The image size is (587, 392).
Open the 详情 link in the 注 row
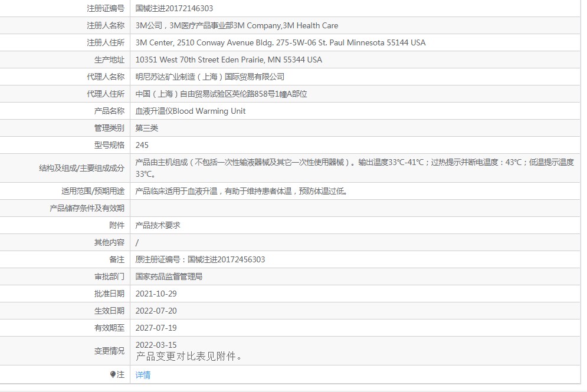pos(143,375)
